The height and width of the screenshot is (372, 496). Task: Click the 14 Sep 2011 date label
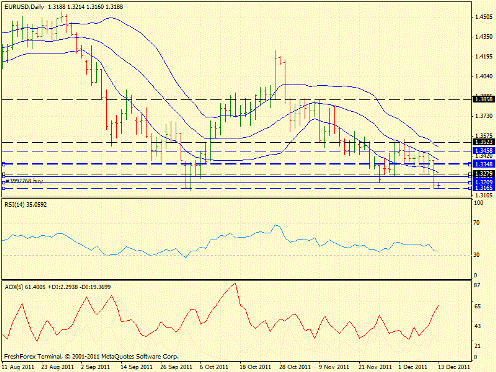tap(137, 367)
